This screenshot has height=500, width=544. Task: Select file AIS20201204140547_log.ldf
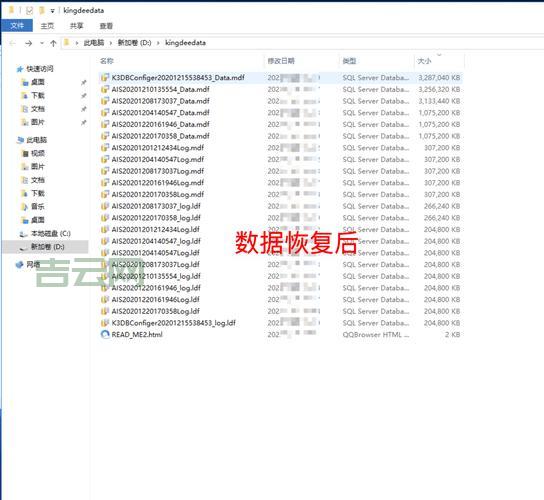[156, 241]
